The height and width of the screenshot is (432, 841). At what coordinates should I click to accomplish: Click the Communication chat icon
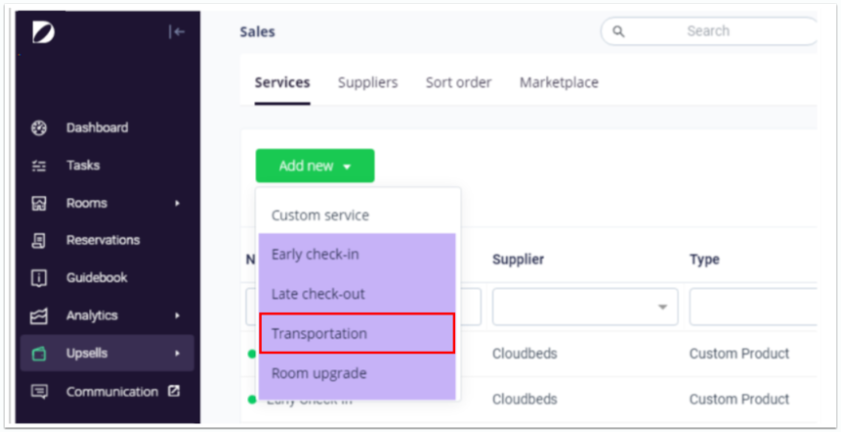pyautogui.click(x=40, y=392)
